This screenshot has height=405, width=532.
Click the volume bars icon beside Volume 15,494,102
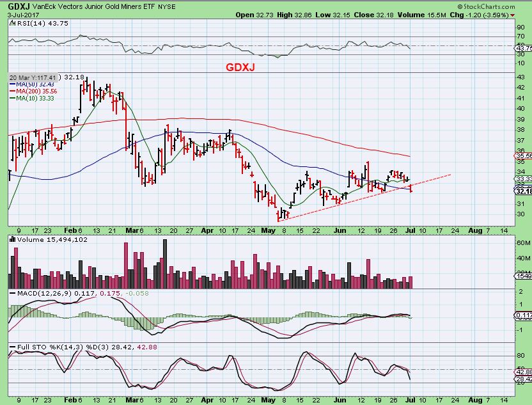(13, 239)
